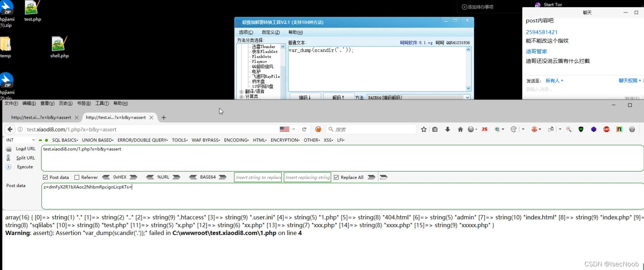Image resolution: width=644 pixels, height=270 pixels.
Task: Encode BASE64 with right arrow
Action: (x=222, y=177)
